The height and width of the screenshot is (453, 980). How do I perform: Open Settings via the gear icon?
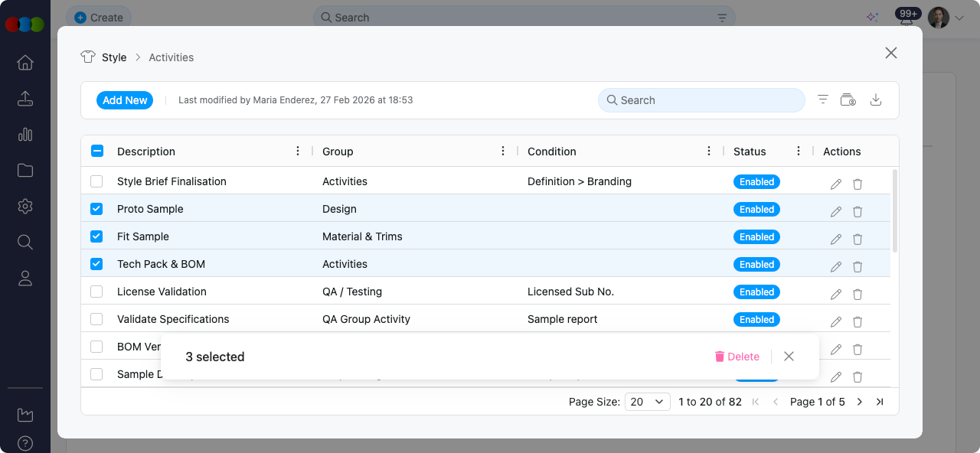pos(24,206)
